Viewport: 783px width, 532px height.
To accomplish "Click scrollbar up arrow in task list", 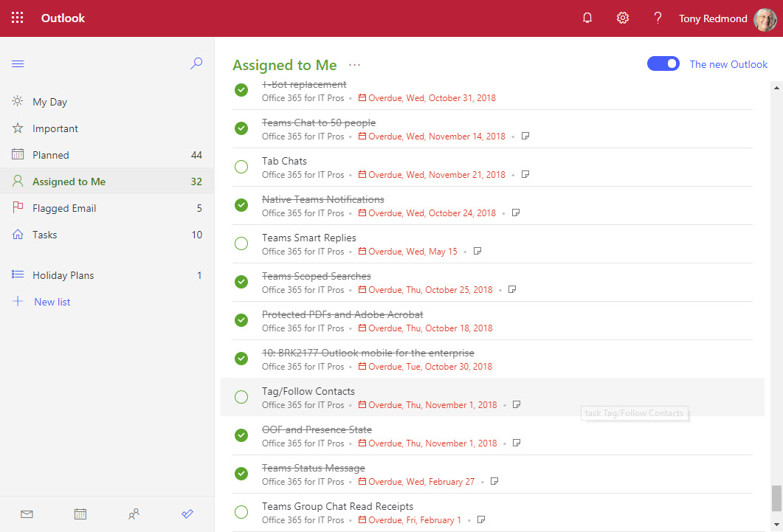I will pyautogui.click(x=776, y=88).
